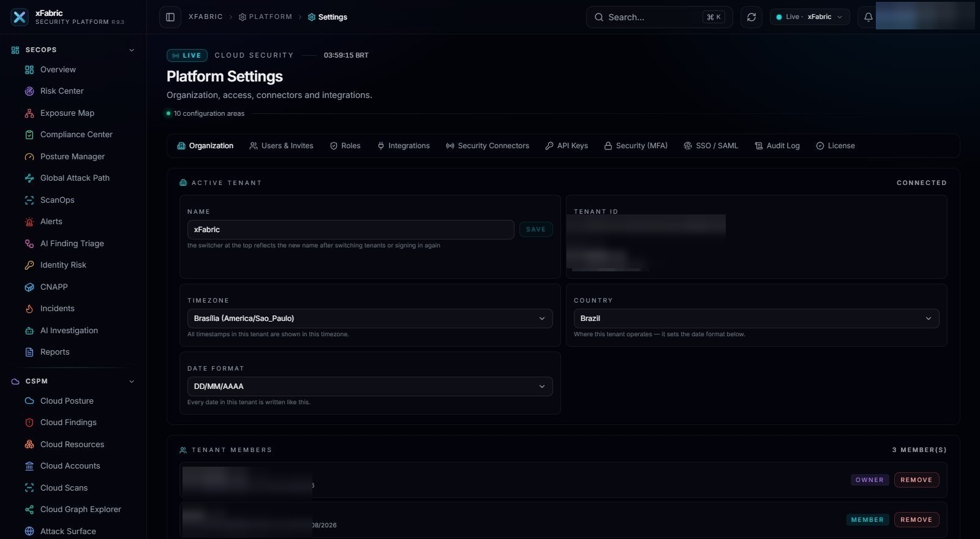Open the Live xFabric tenant switcher
The image size is (980, 539).
810,17
